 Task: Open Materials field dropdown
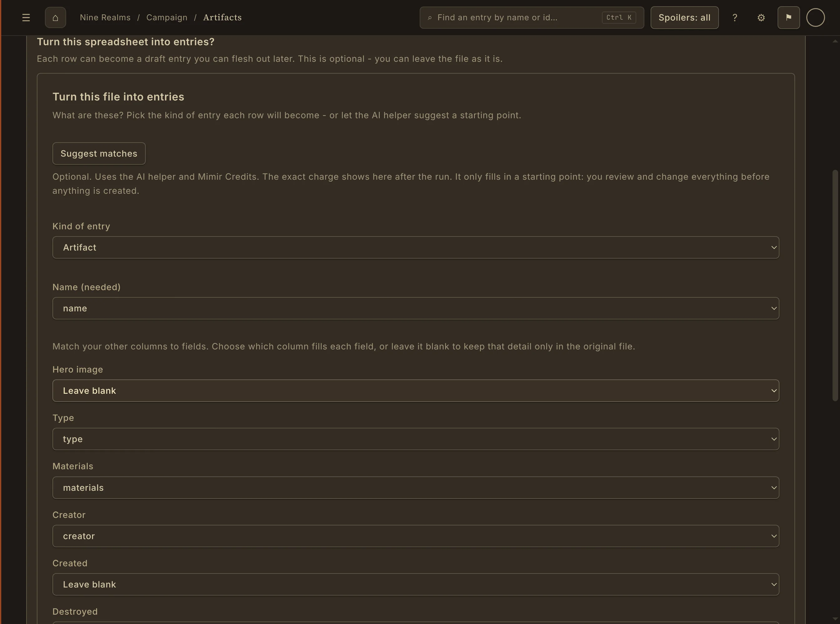point(416,488)
